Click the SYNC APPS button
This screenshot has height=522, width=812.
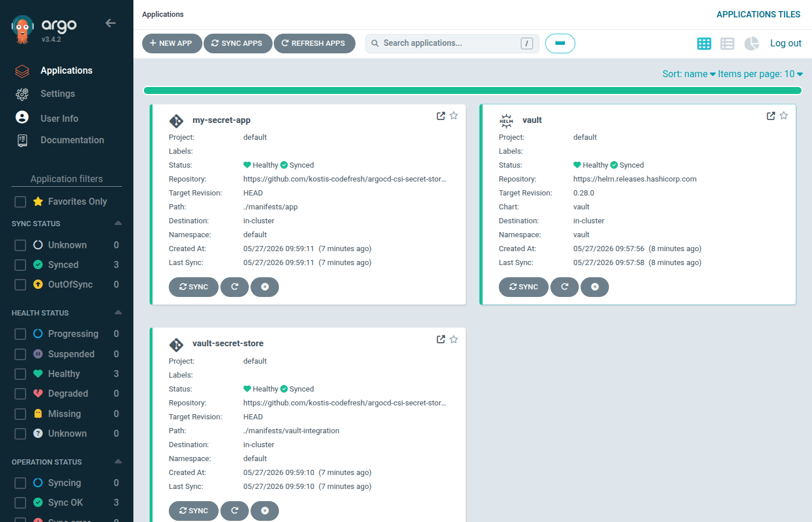click(238, 43)
